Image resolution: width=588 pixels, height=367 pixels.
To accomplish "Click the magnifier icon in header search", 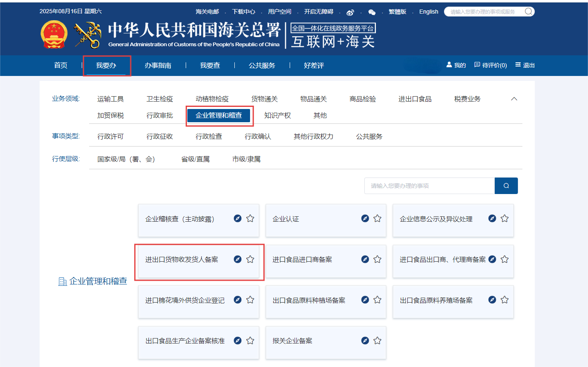I will pos(528,12).
